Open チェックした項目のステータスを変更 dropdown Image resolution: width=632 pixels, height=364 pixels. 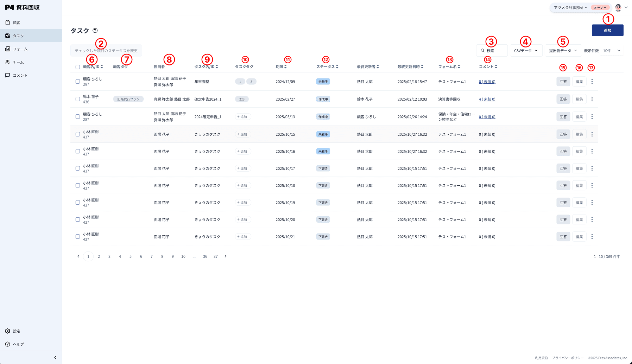(x=106, y=51)
